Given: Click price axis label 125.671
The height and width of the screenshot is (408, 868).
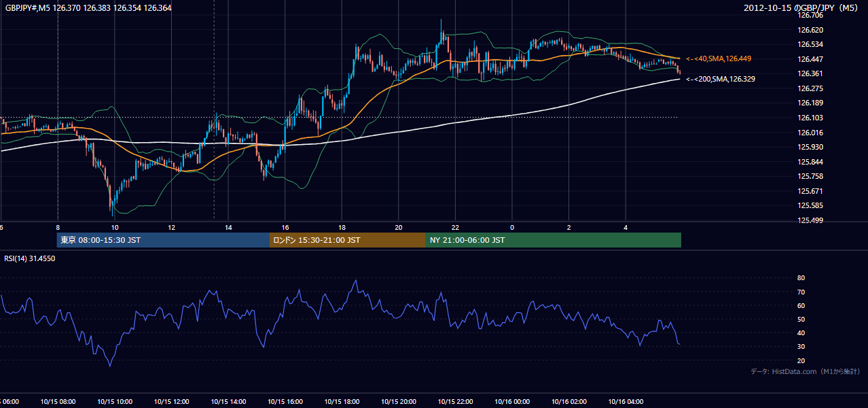Looking at the screenshot, I should click(811, 191).
